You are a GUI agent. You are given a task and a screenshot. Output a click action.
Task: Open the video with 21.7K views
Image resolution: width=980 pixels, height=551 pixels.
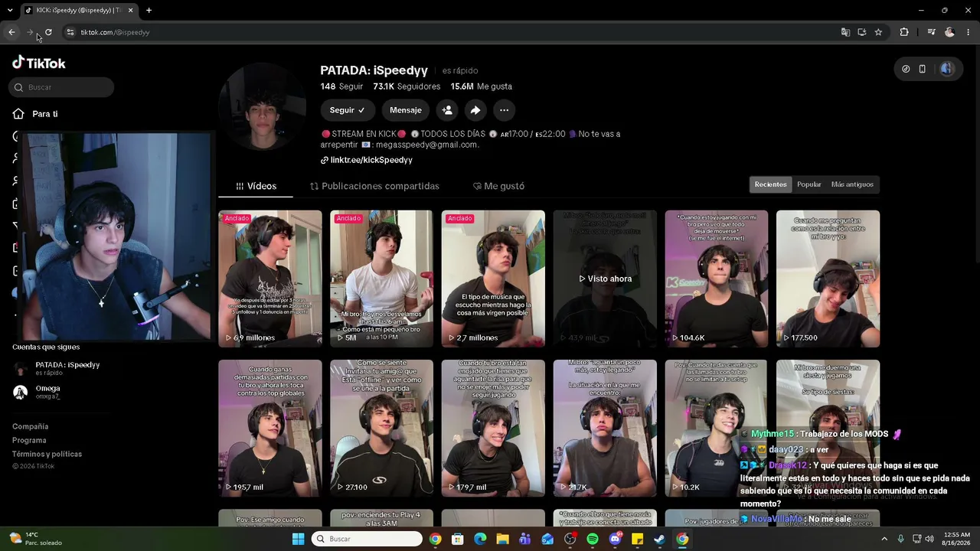[x=605, y=429]
